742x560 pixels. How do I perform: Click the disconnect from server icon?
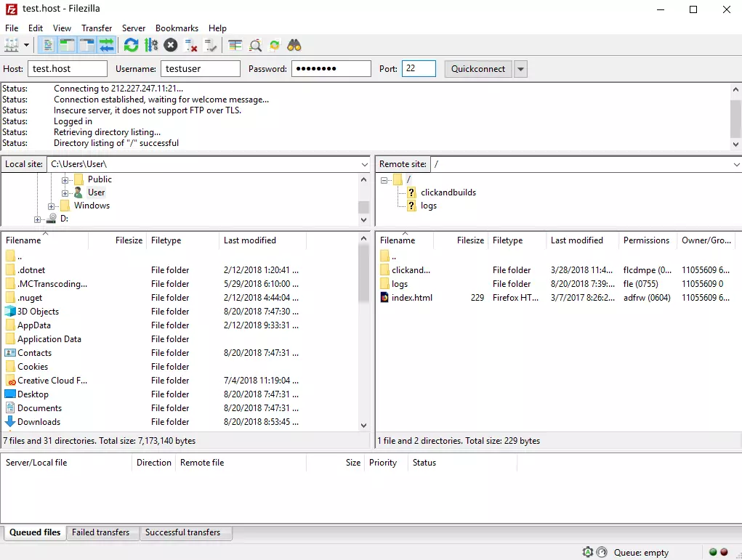click(191, 45)
